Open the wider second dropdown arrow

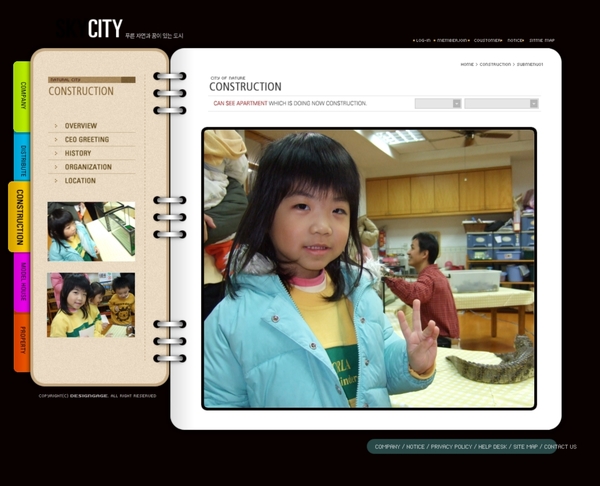tap(534, 104)
